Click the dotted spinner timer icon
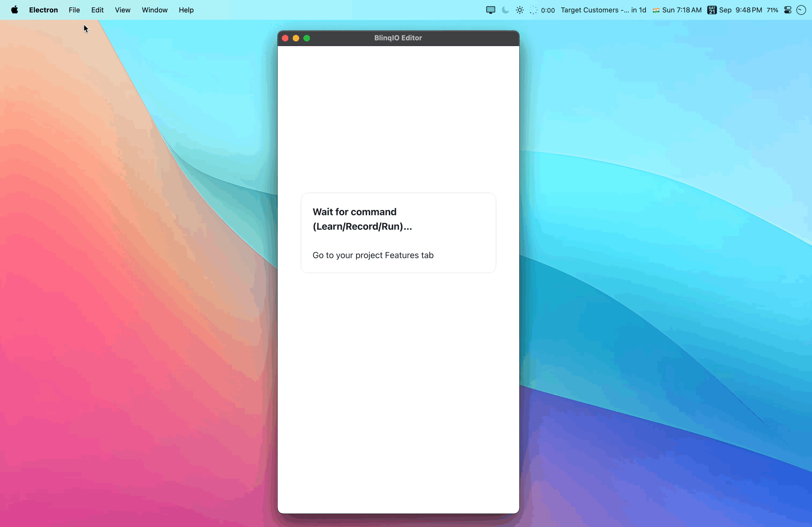 coord(533,10)
